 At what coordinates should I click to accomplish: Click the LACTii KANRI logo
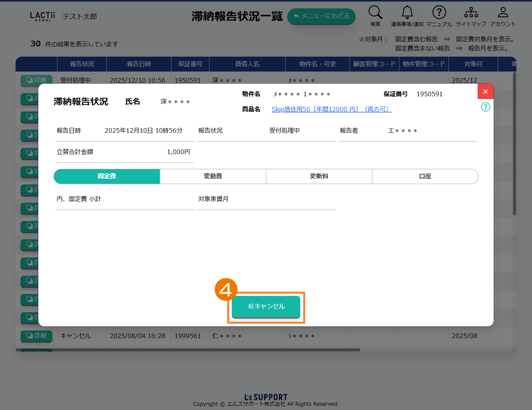[x=42, y=16]
